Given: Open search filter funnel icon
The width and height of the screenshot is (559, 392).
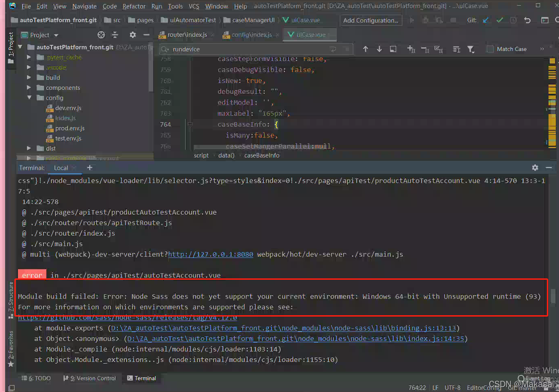Looking at the screenshot, I should [470, 49].
